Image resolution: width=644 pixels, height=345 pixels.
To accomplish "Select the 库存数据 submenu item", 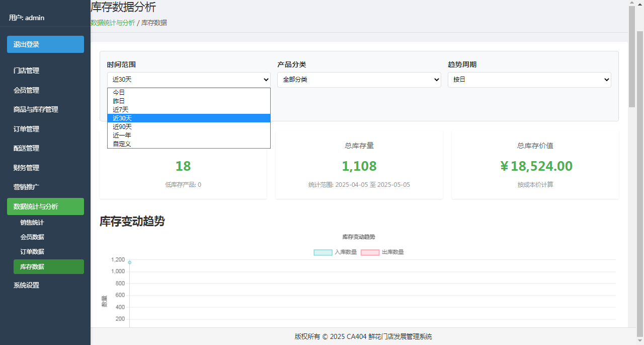I will pyautogui.click(x=49, y=266).
